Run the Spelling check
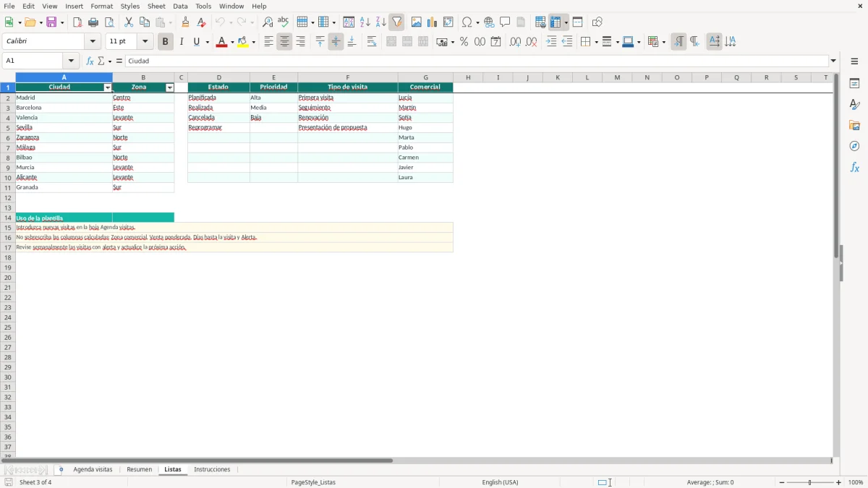Screen dimensions: 868x488 tap(284, 22)
